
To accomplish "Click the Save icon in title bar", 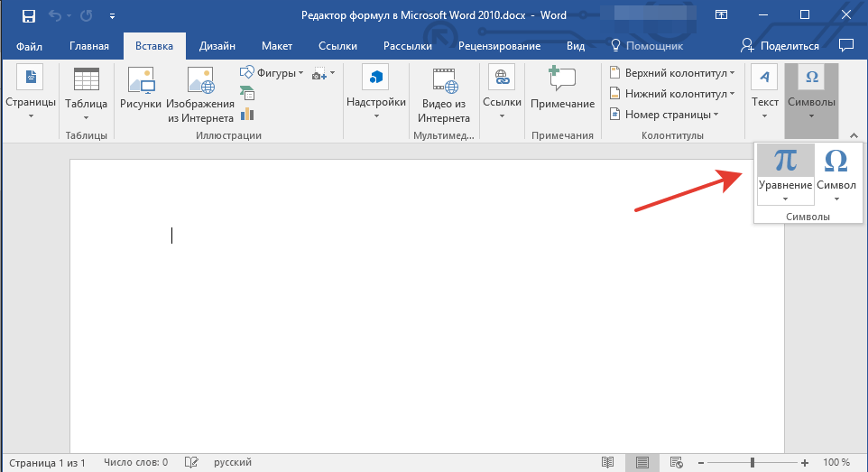I will 29,15.
